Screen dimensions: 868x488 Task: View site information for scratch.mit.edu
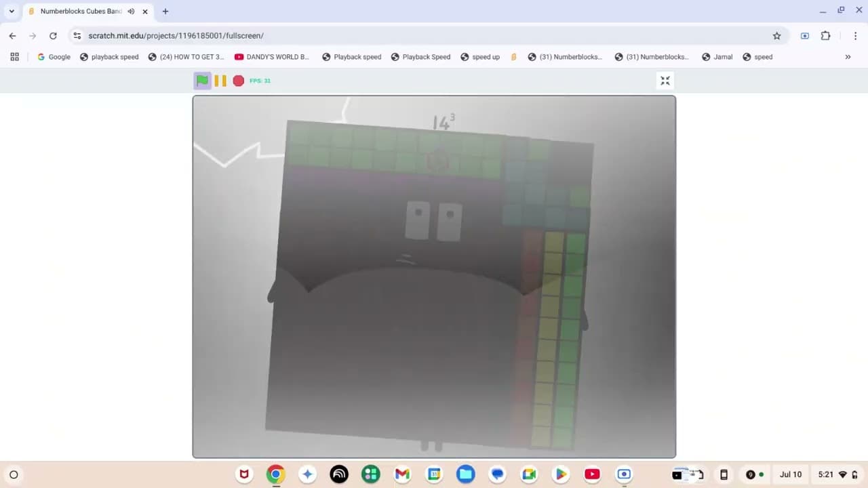(77, 36)
